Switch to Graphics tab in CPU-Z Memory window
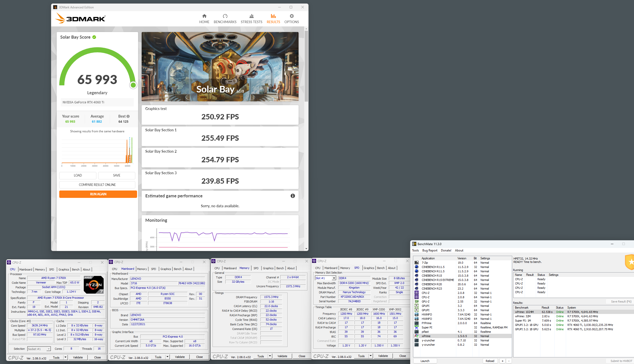The image size is (634, 364). [x=268, y=268]
